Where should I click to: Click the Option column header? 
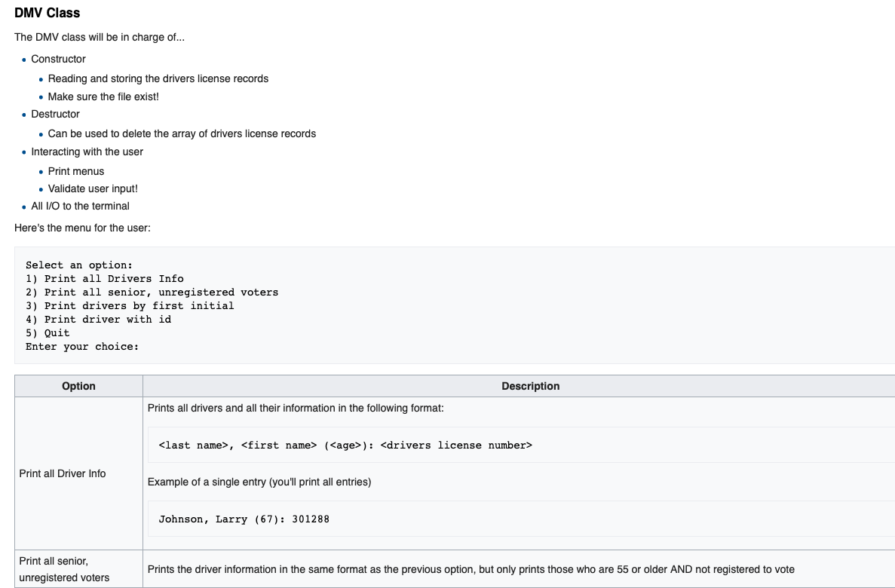[78, 386]
